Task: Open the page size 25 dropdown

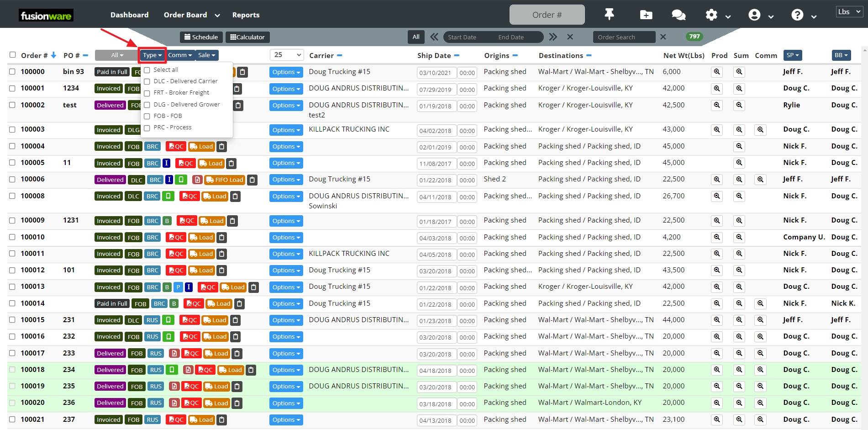Action: click(287, 55)
